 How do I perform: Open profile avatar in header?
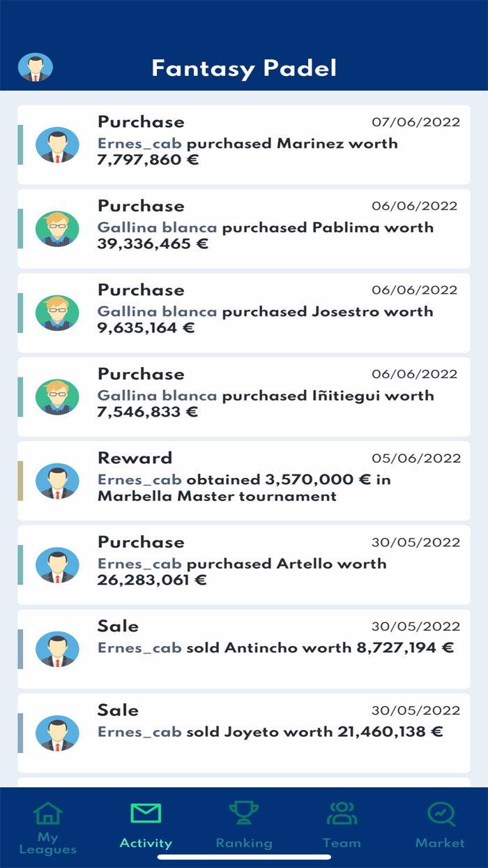35,68
